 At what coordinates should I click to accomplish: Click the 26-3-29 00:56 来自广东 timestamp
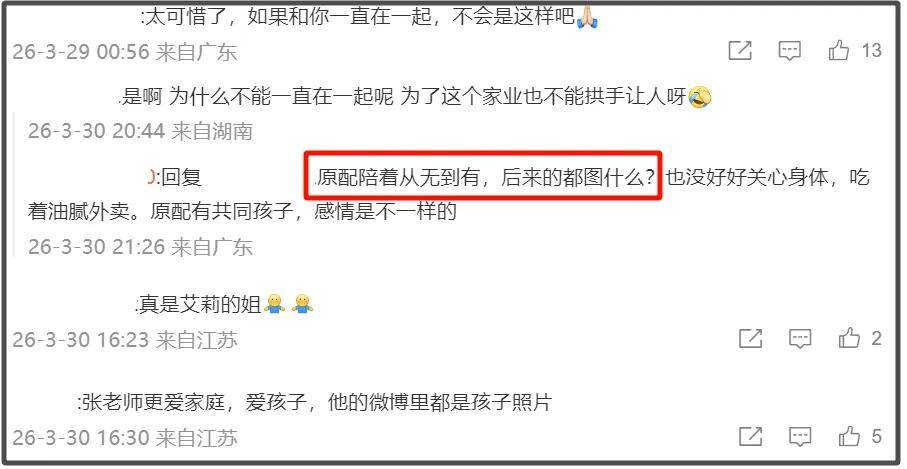[x=125, y=52]
